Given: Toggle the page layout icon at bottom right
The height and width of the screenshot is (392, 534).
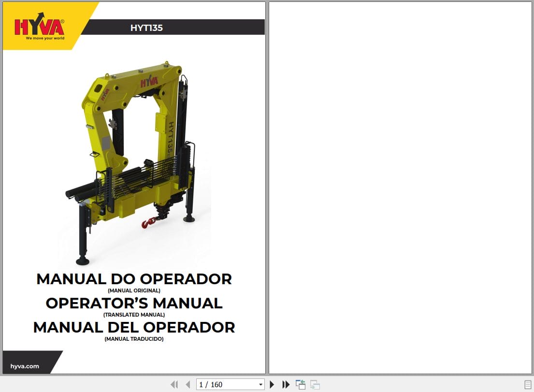Looking at the screenshot, I should (x=528, y=385).
